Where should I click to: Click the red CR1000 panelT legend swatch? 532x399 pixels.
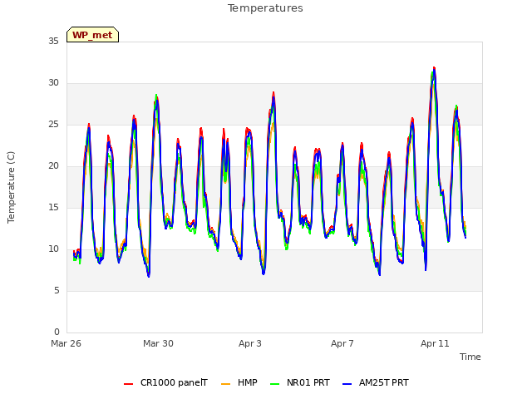[128, 384]
